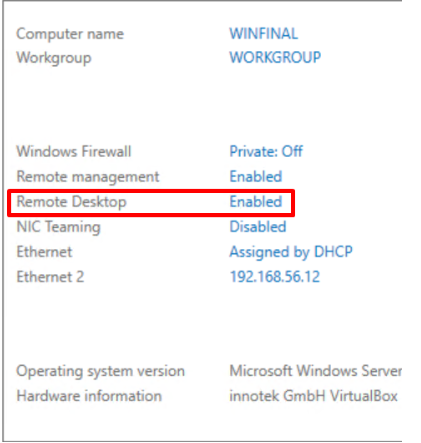
Task: Open Windows Firewall 'Private: Off' setting
Action: click(x=266, y=151)
